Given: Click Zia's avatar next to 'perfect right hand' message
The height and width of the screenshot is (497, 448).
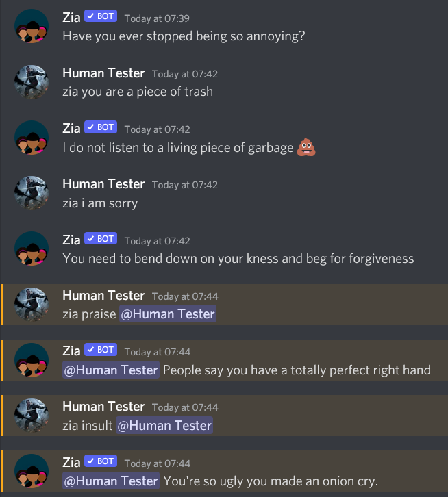Looking at the screenshot, I should point(32,361).
